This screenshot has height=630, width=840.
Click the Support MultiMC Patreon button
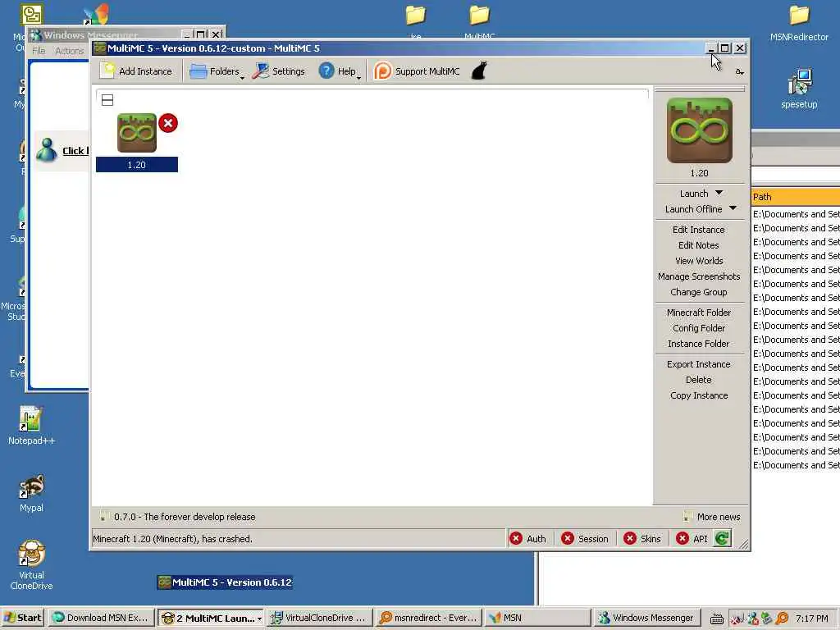pos(417,71)
